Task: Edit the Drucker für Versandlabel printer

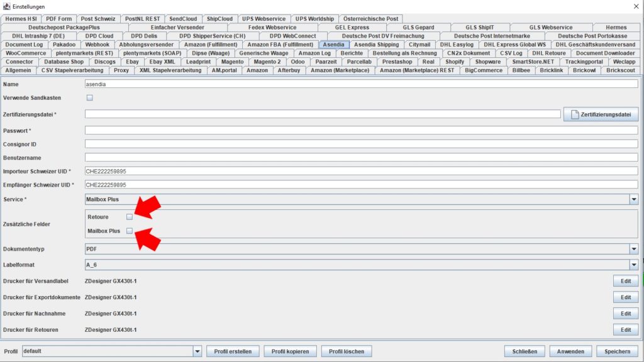Action: (626, 281)
